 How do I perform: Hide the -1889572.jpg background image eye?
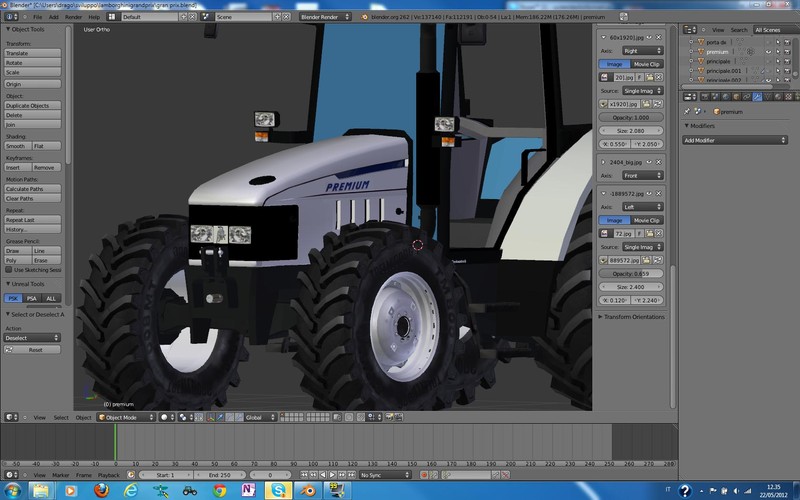click(x=649, y=193)
